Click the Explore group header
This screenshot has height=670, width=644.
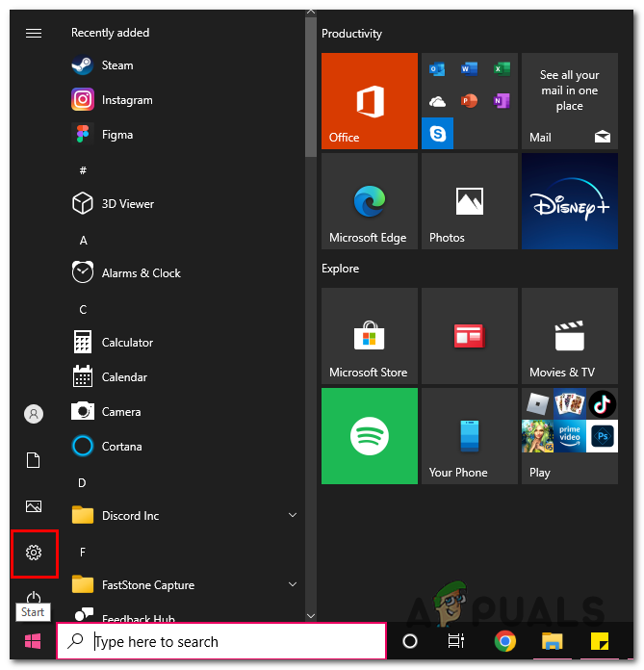click(340, 269)
